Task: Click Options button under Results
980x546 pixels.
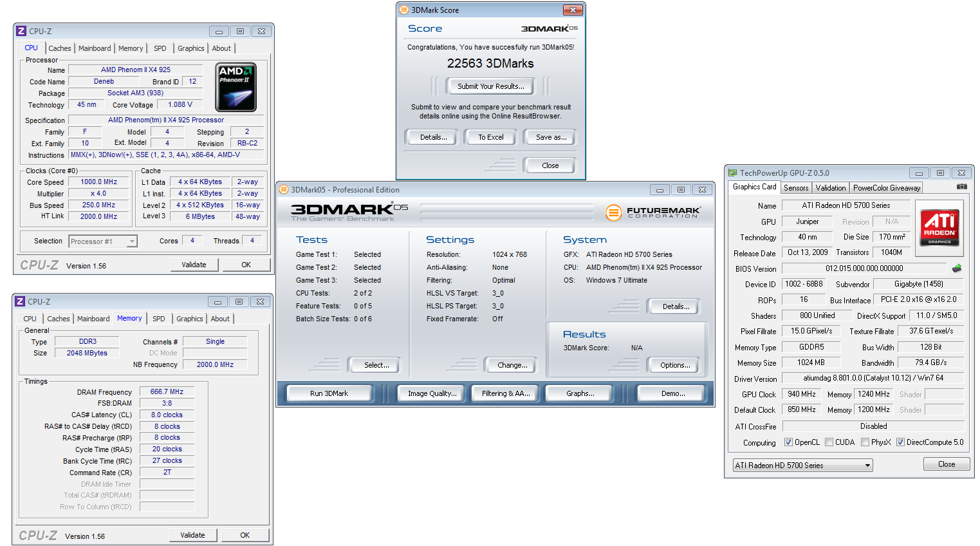Action: click(675, 365)
